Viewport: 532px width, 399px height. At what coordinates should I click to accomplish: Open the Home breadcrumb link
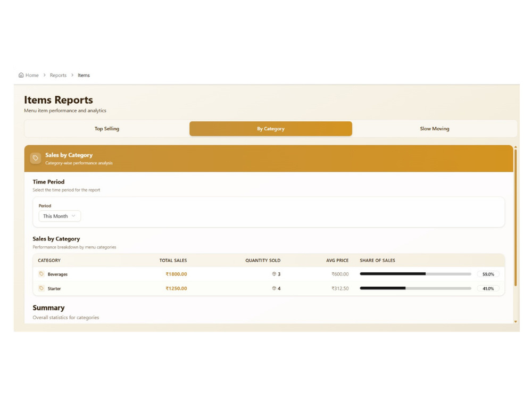click(x=32, y=76)
